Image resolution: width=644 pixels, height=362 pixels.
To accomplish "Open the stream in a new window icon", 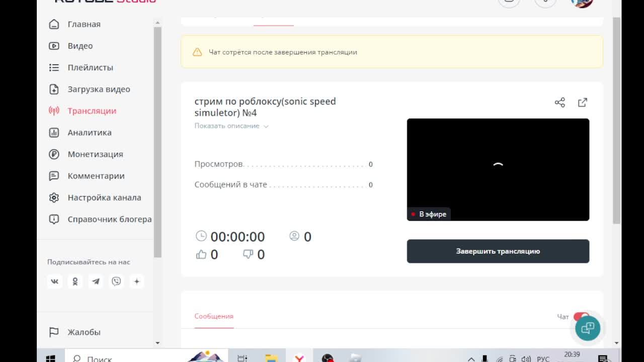I will [x=583, y=103].
